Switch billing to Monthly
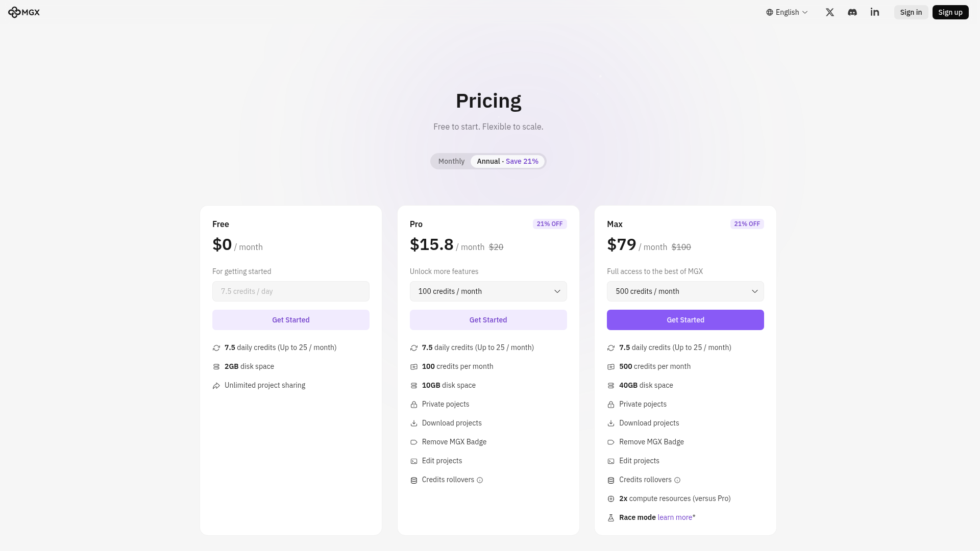Screen dimensions: 980x551 (x=451, y=161)
